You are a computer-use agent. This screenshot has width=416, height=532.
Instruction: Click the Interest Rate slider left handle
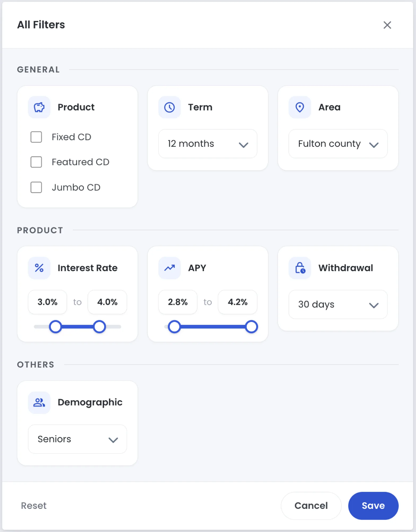pos(55,327)
